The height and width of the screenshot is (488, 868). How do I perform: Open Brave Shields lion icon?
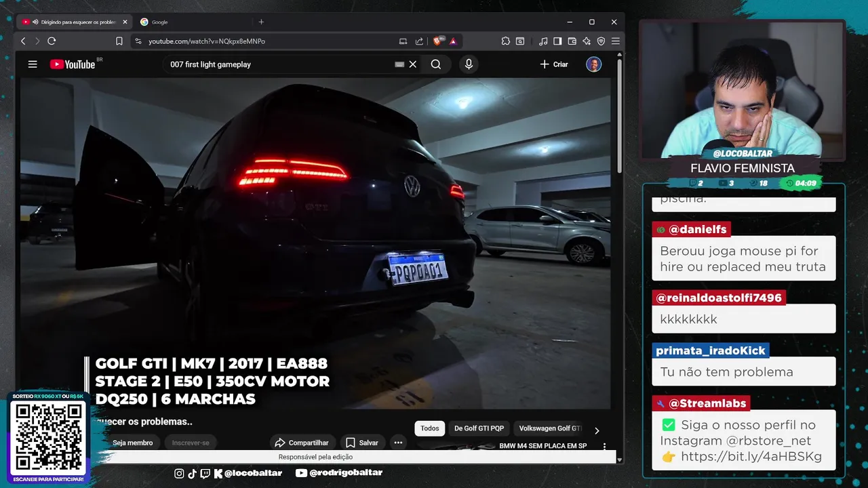point(439,41)
